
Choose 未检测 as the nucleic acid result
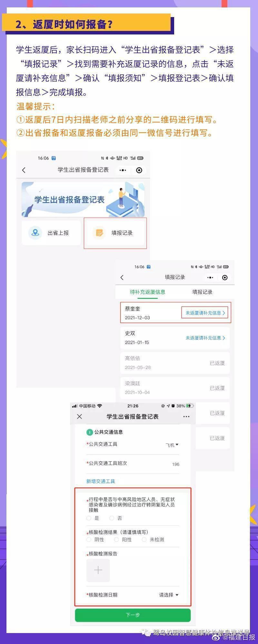coord(153,539)
